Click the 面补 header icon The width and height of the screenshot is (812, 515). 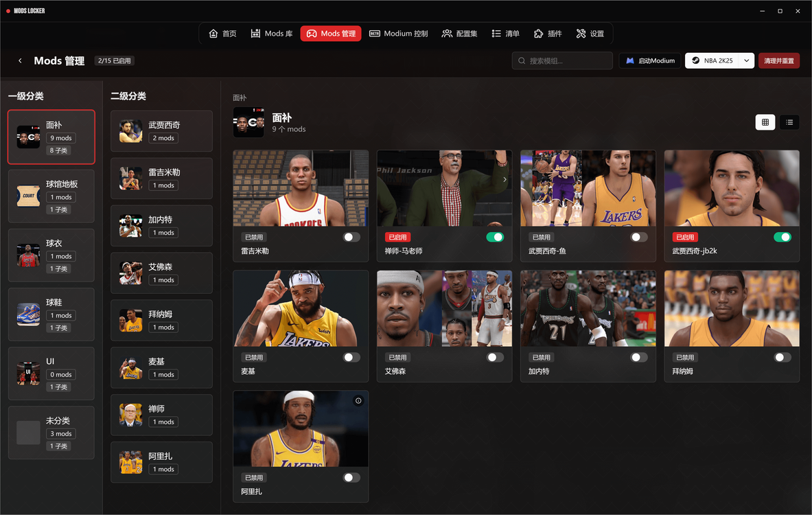pyautogui.click(x=248, y=122)
